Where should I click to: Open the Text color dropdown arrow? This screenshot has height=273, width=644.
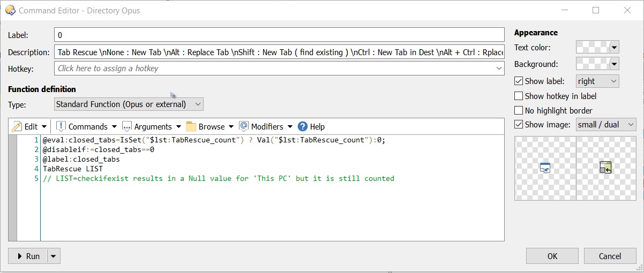pos(614,47)
